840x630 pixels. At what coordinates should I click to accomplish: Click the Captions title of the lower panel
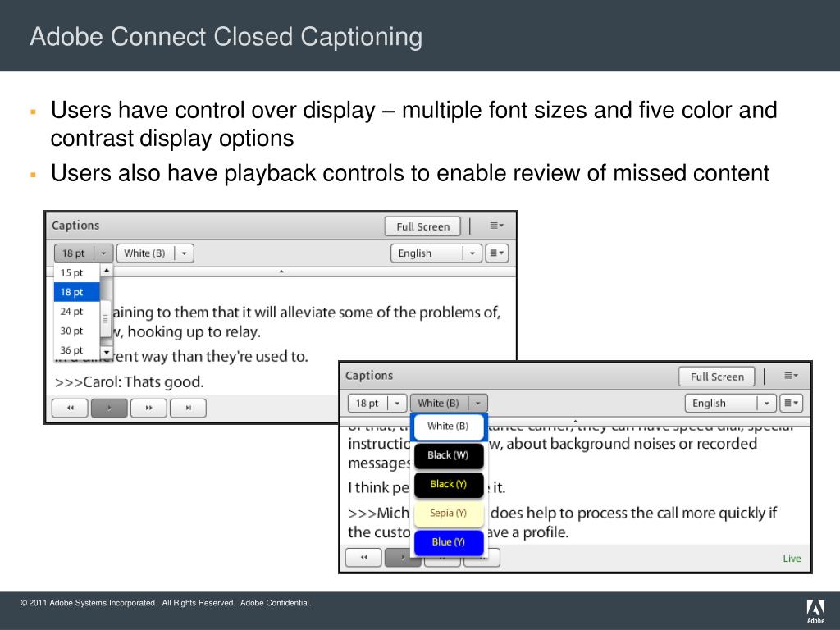coord(369,376)
